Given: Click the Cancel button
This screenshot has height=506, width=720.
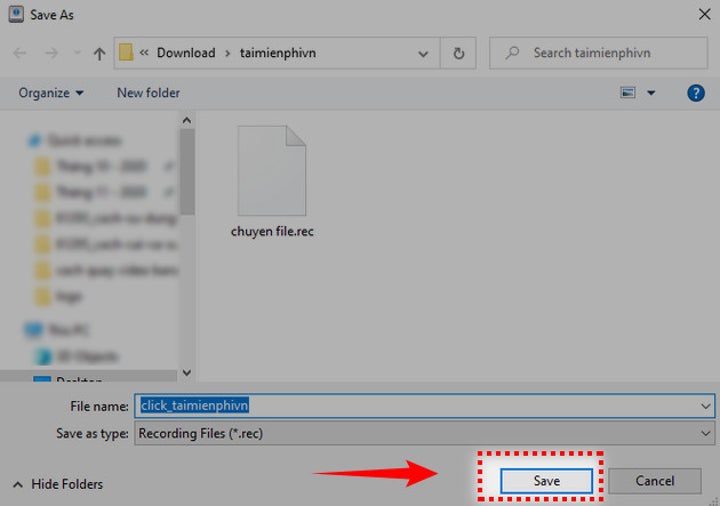Looking at the screenshot, I should coord(655,481).
